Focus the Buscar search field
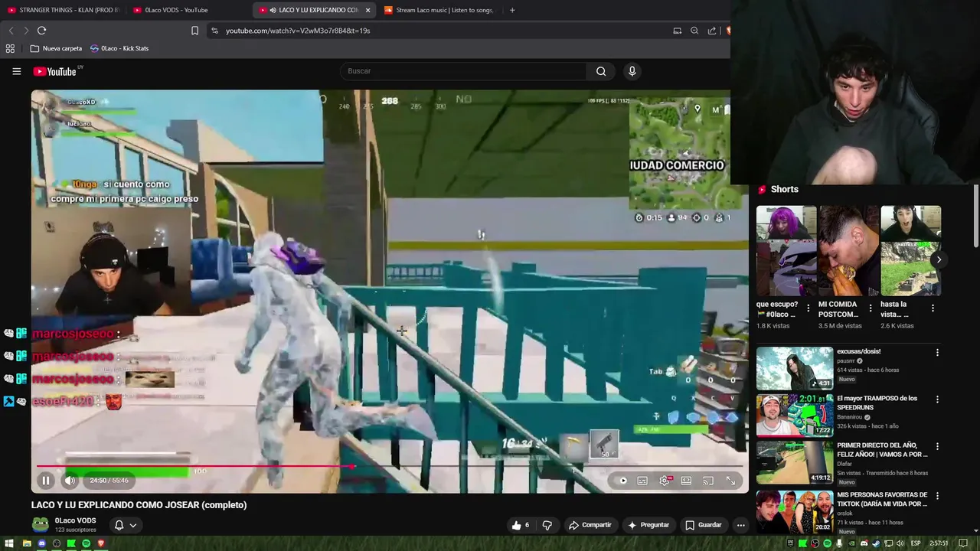980x551 pixels. coord(463,71)
